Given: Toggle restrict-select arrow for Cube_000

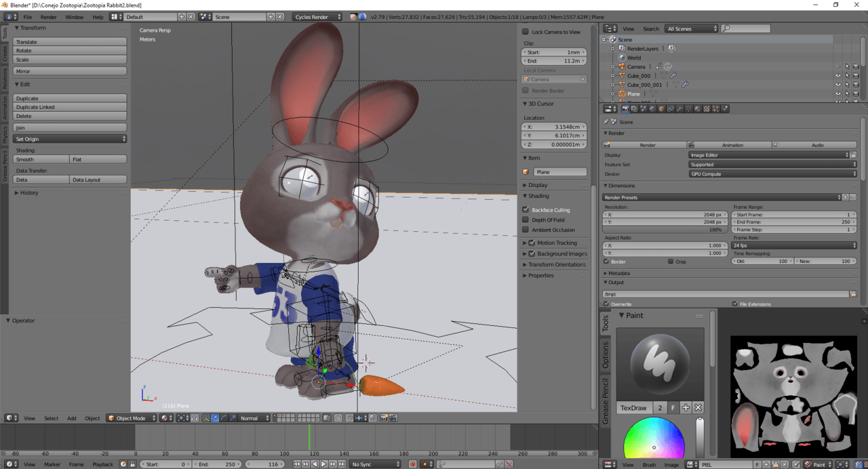Looking at the screenshot, I should pyautogui.click(x=847, y=76).
